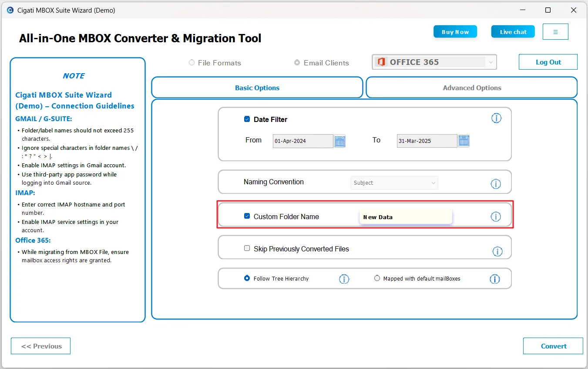The width and height of the screenshot is (588, 369).
Task: Enable Skip Previously Converted Files
Action: point(247,248)
